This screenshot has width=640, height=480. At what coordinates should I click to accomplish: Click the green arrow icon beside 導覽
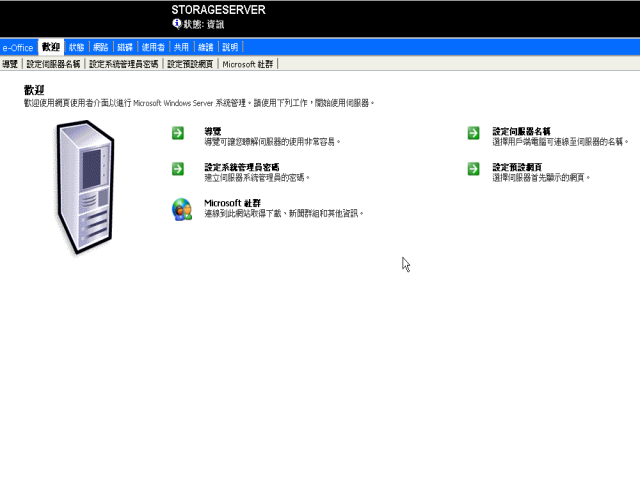pyautogui.click(x=178, y=133)
